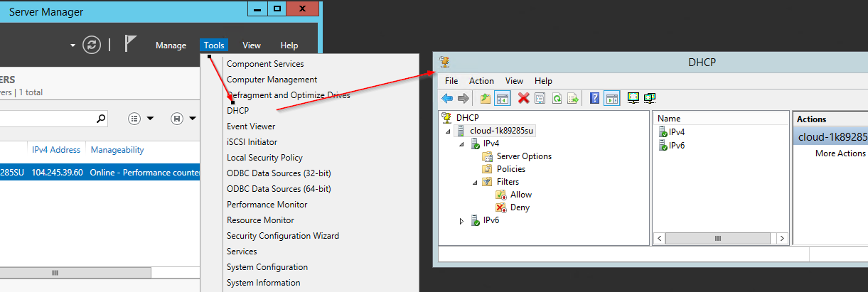The width and height of the screenshot is (868, 292).
Task: Open the Help menu in Server Manager
Action: 289,45
